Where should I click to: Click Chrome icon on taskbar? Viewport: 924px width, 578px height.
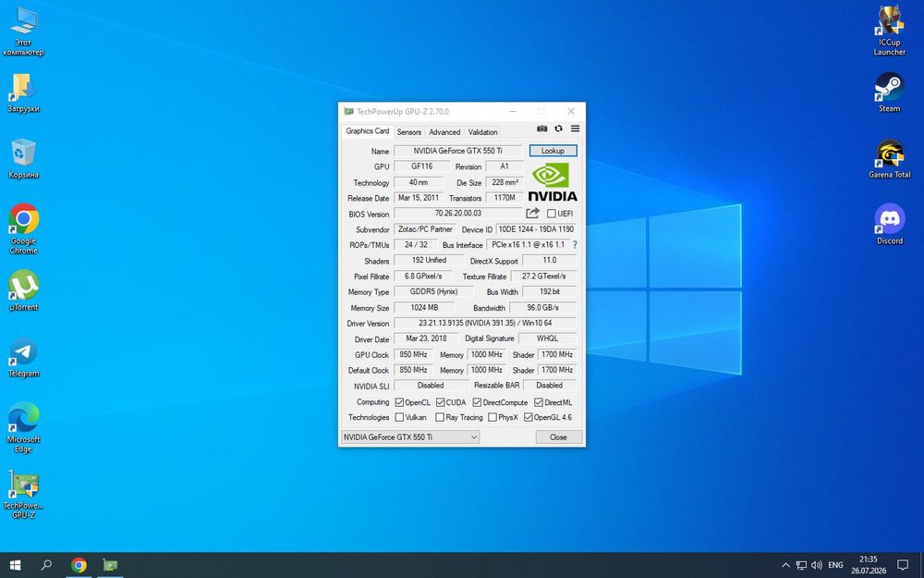click(79, 565)
